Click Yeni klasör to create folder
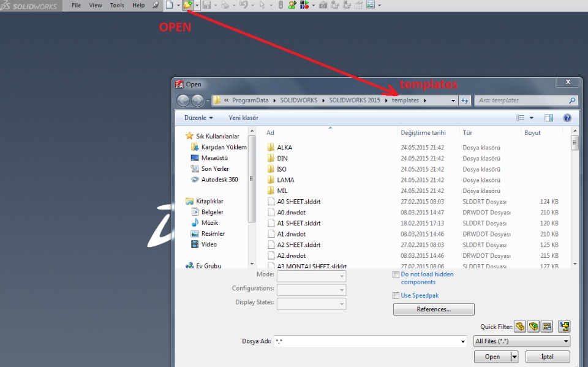Viewport: 588px width, 367px height. click(x=243, y=118)
